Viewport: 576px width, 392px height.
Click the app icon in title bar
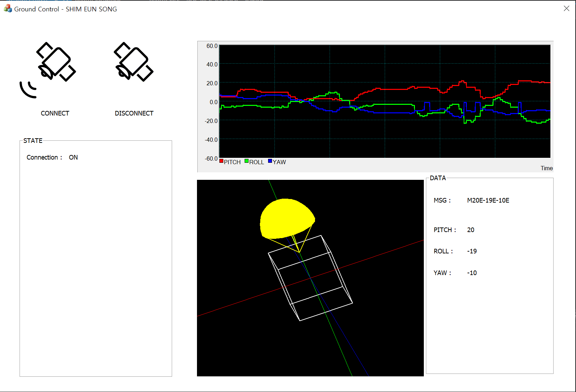pos(8,9)
